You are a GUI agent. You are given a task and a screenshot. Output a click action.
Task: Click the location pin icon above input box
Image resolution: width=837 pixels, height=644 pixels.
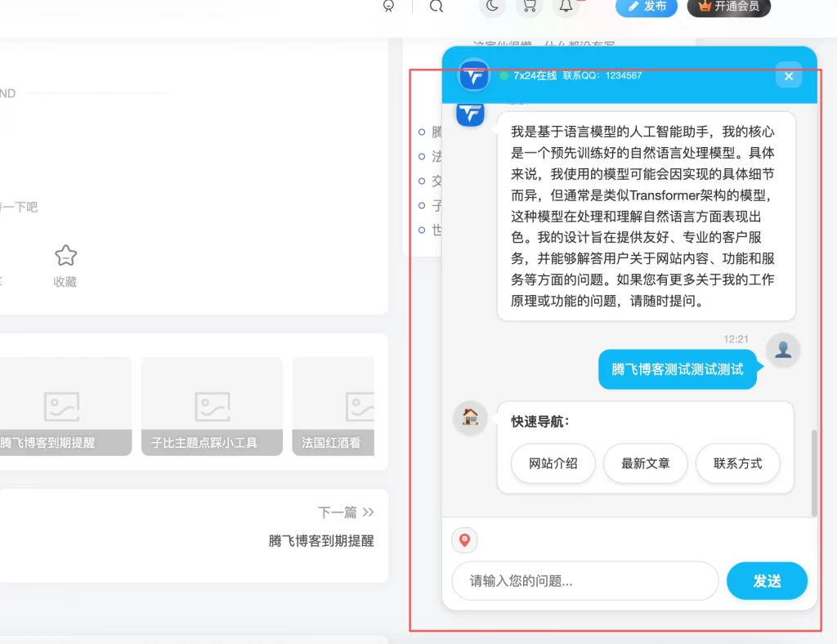(x=464, y=540)
